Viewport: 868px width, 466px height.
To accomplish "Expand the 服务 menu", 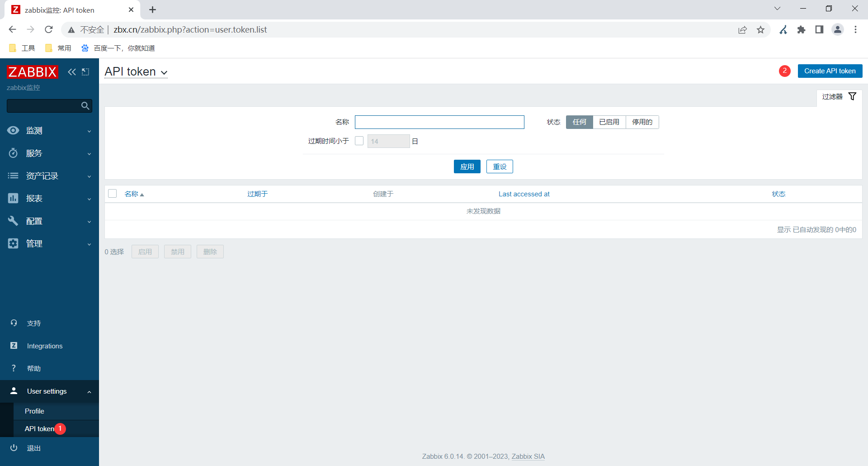I will pos(49,153).
